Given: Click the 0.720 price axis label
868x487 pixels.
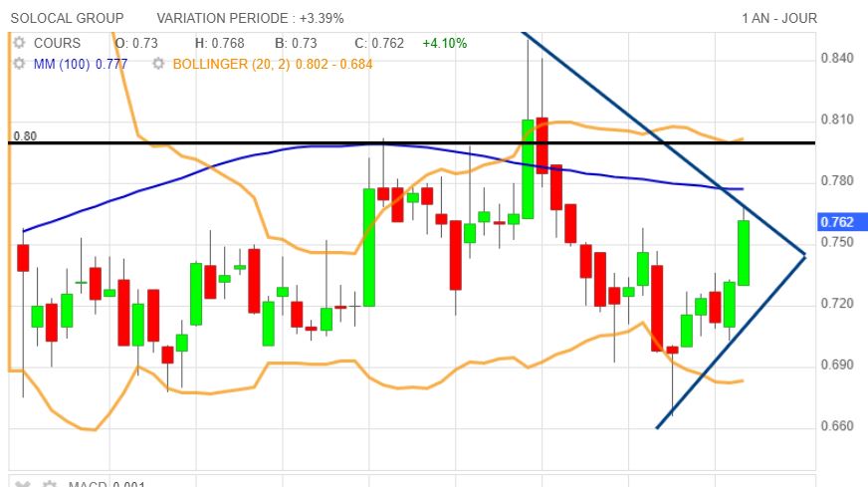Looking at the screenshot, I should click(x=837, y=304).
